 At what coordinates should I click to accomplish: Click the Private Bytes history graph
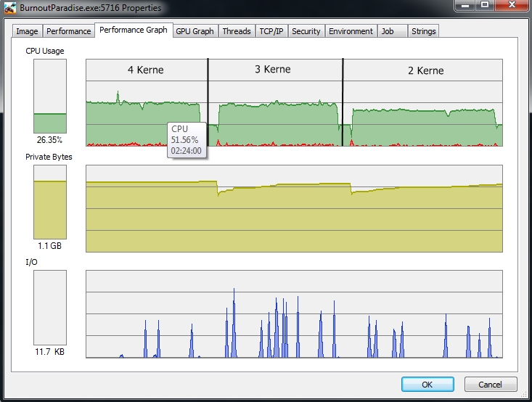pos(294,209)
